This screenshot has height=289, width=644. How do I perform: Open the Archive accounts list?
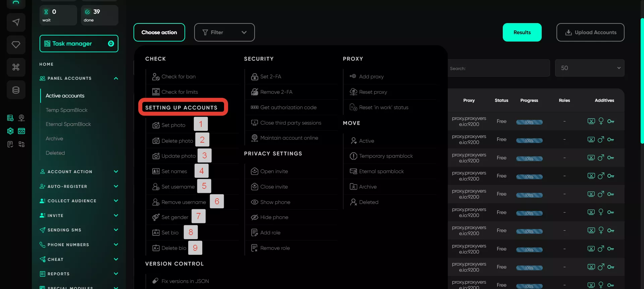coord(54,139)
